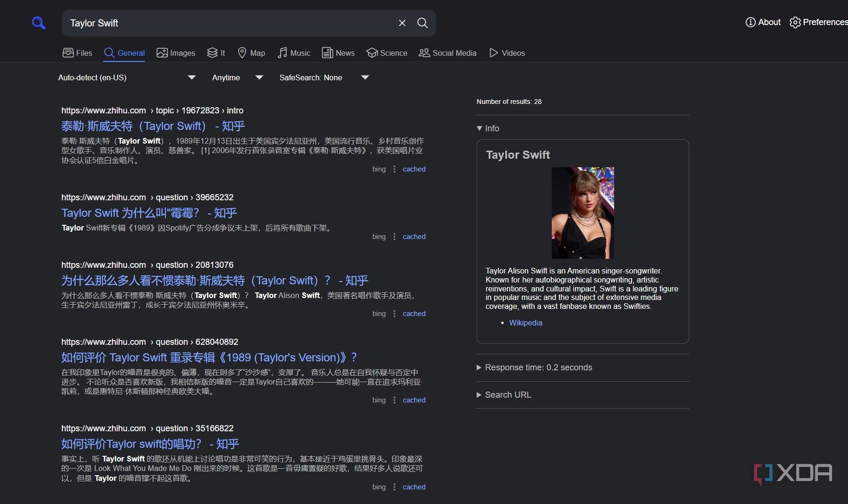This screenshot has height=504, width=848.
Task: Open cached link for question 39665232 result
Action: pyautogui.click(x=414, y=237)
